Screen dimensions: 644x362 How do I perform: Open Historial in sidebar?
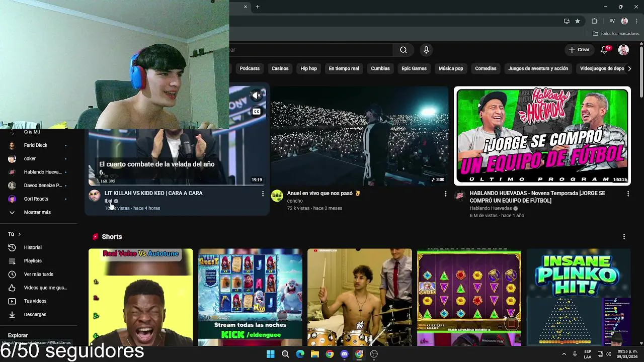39,247
